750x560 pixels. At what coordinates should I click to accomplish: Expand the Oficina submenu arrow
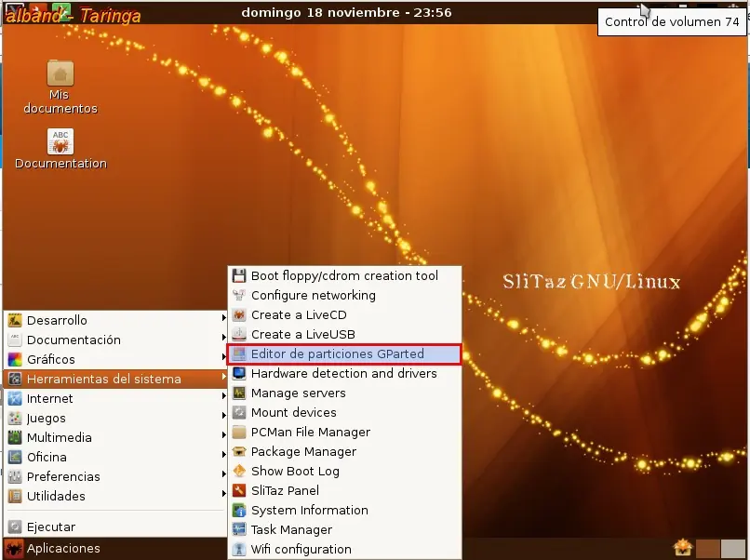point(223,454)
